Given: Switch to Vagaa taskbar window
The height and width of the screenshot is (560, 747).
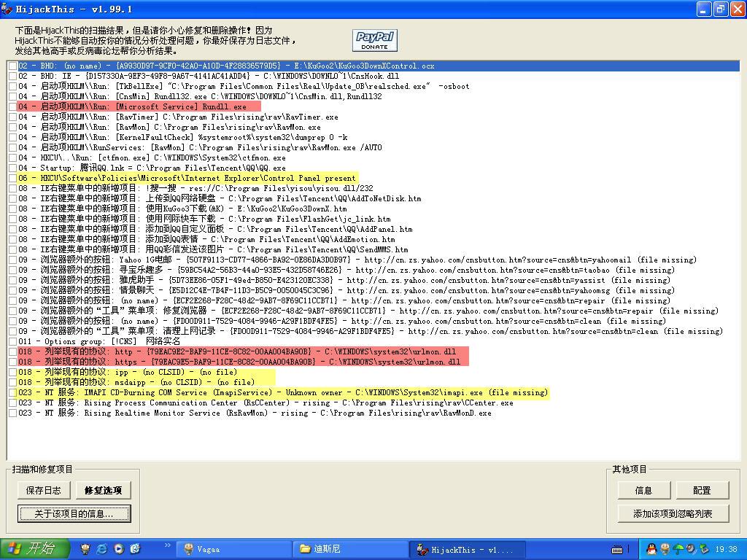Looking at the screenshot, I should tap(233, 550).
